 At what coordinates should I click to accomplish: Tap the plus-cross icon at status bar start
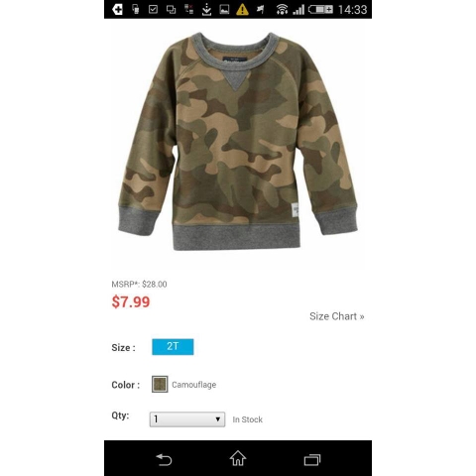tap(117, 9)
